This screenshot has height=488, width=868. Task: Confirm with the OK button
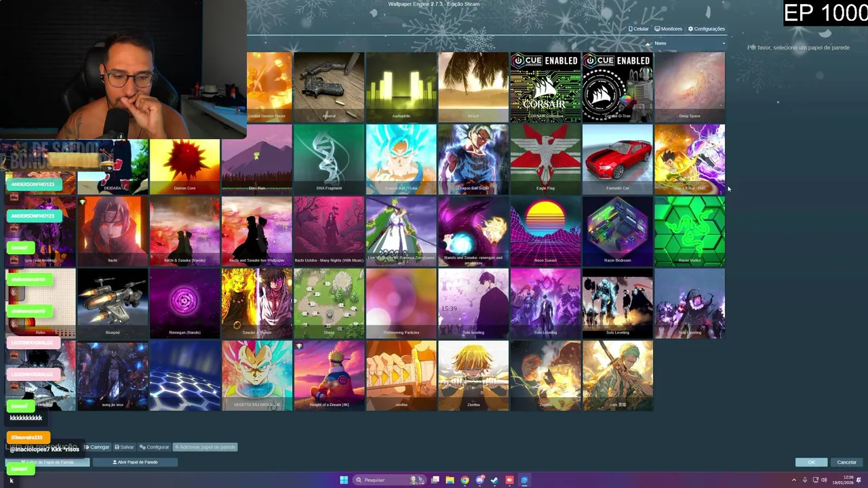tap(811, 462)
